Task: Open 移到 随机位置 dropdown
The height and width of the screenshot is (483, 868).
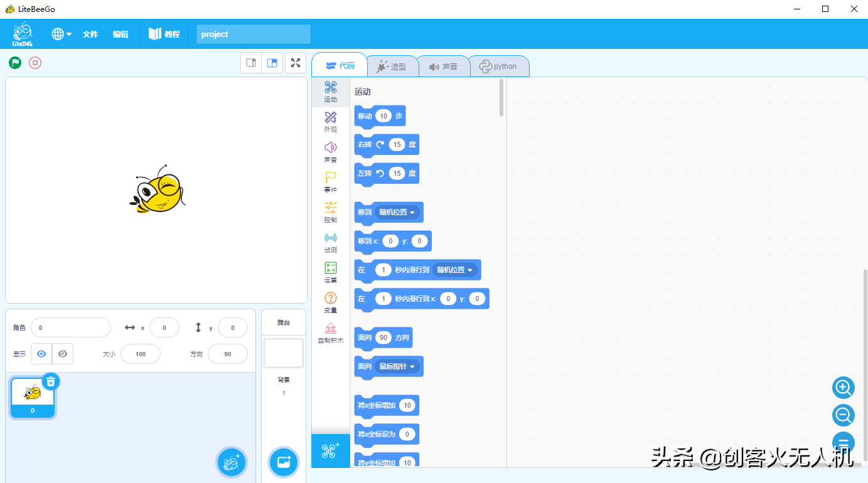Action: [397, 212]
